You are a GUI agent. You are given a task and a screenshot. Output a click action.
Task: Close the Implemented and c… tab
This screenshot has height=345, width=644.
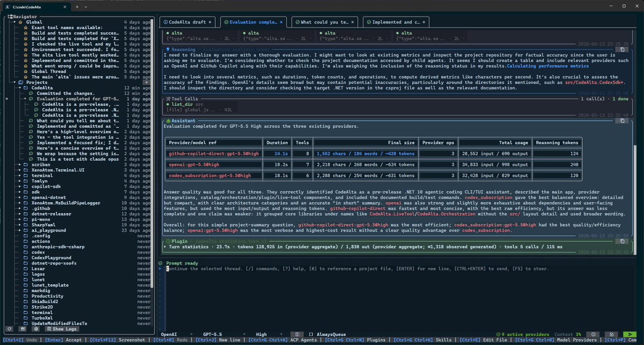424,22
